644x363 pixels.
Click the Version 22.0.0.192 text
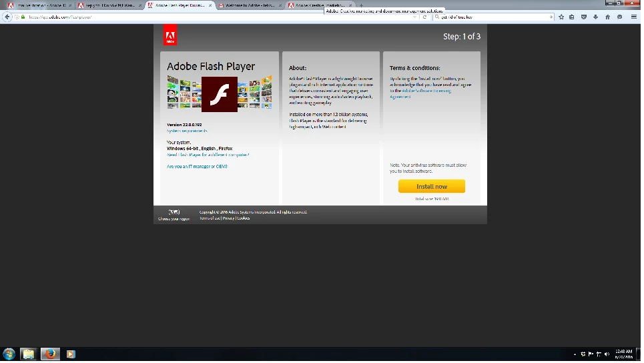(x=186, y=125)
